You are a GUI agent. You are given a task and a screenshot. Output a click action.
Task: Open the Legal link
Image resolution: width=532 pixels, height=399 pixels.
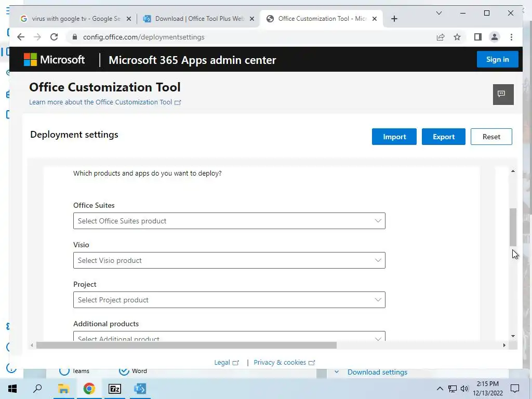click(x=227, y=362)
